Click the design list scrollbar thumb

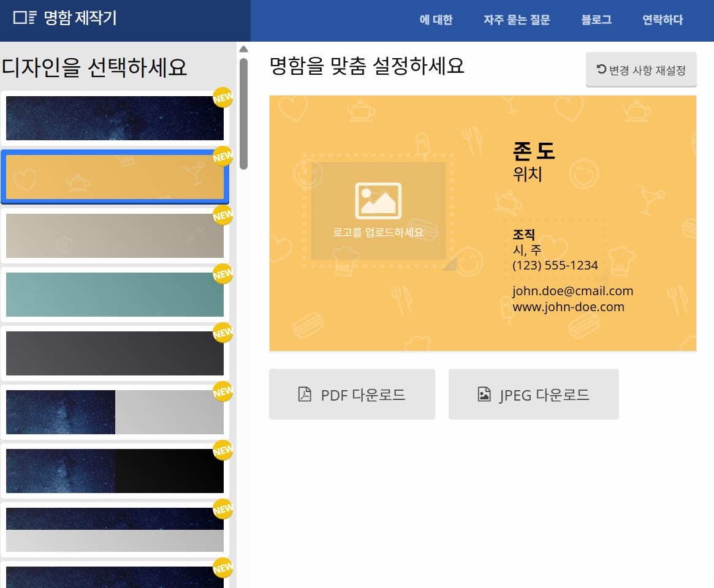point(243,114)
